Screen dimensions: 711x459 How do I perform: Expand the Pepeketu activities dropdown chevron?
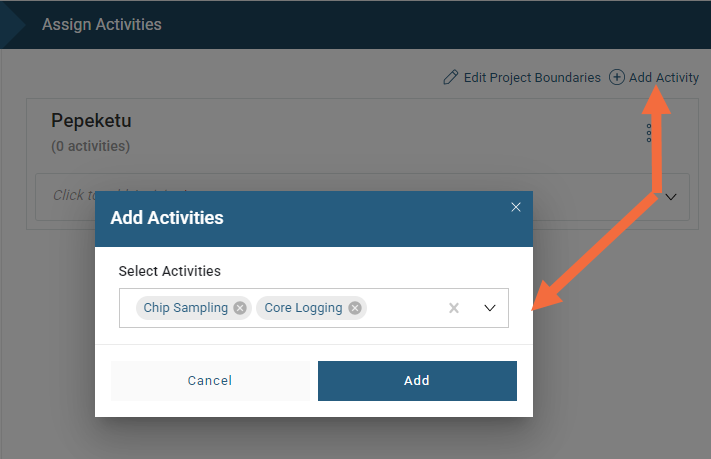pos(671,197)
